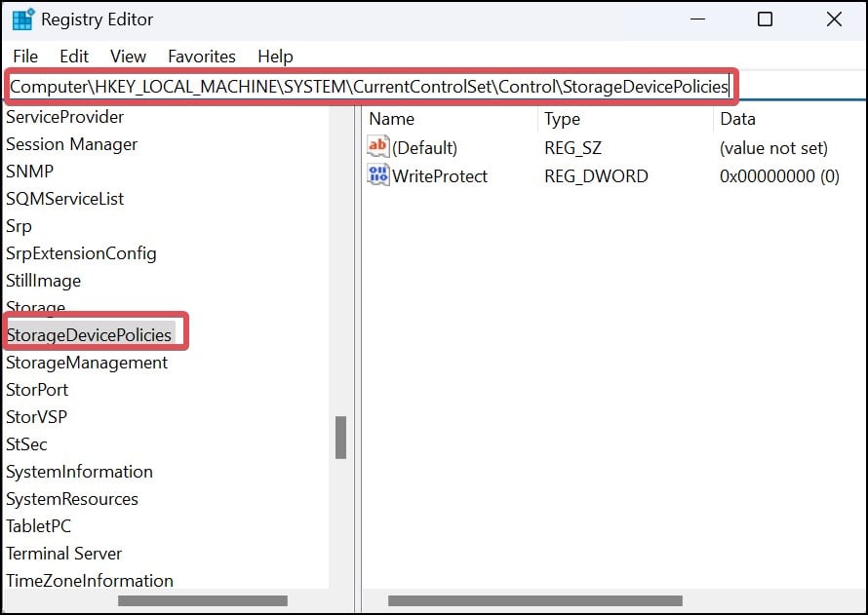Open the Help menu
Screen dimensions: 868x615
(x=275, y=57)
